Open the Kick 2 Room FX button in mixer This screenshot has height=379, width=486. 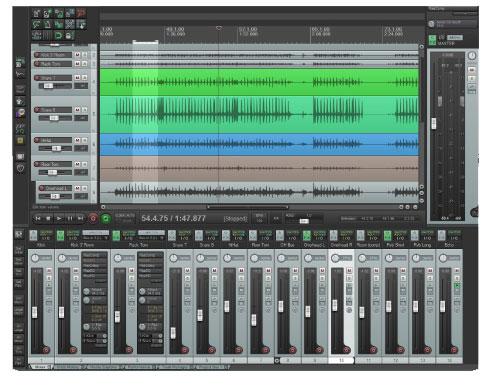60,235
